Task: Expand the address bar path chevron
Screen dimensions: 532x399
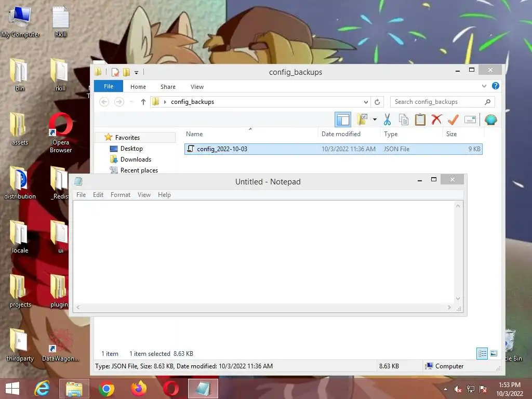Action: click(x=165, y=102)
